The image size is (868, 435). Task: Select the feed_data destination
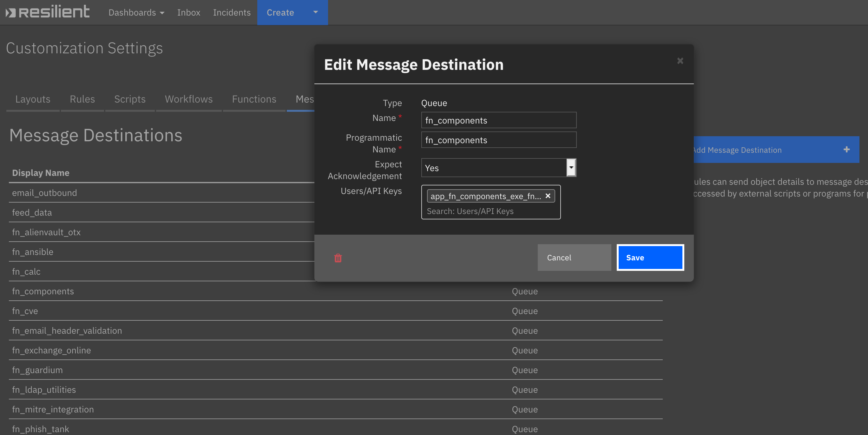[162, 212]
